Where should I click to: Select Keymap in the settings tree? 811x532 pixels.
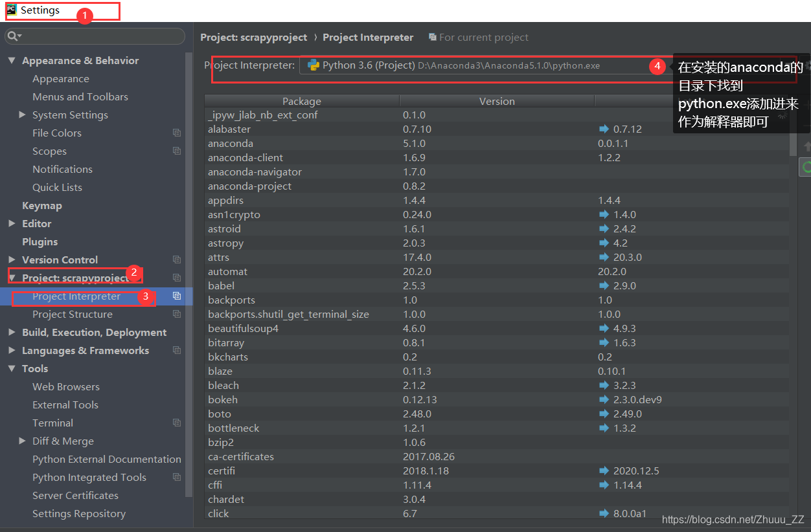point(42,205)
